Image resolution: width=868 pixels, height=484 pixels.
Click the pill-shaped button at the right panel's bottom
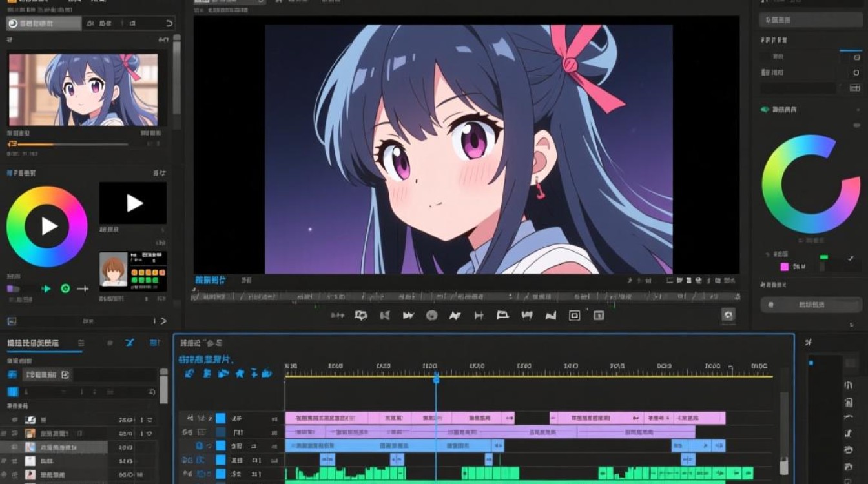pos(811,305)
